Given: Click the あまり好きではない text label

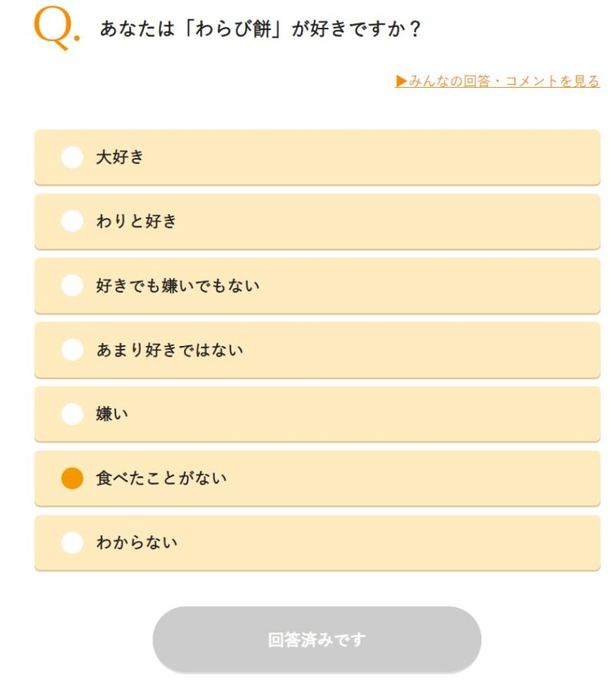Looking at the screenshot, I should click(x=169, y=350).
